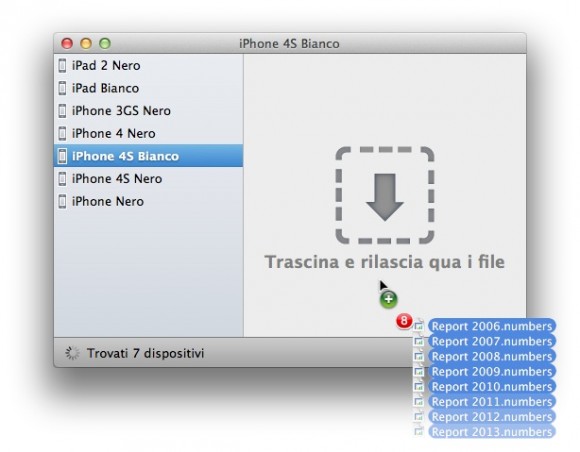Choose the iPhone 4S Nero icon
580x452 pixels.
coord(63,179)
